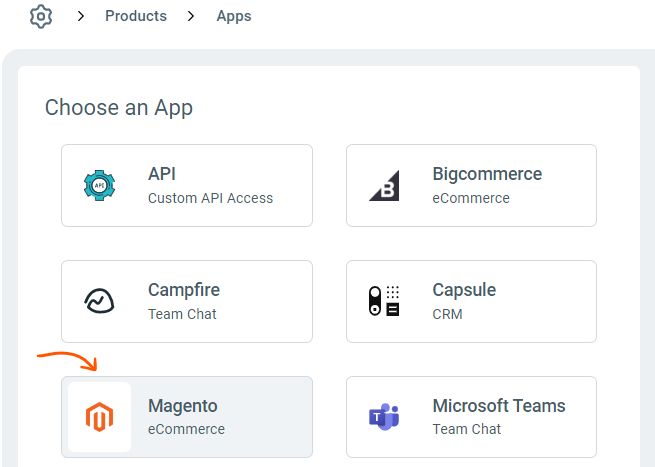
Task: Click chevron between Products and Apps
Action: [x=192, y=17]
